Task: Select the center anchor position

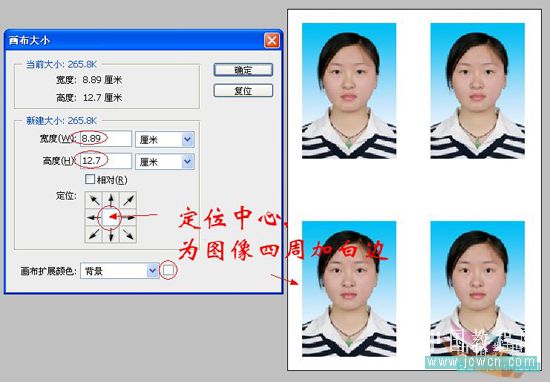Action: pyautogui.click(x=111, y=217)
